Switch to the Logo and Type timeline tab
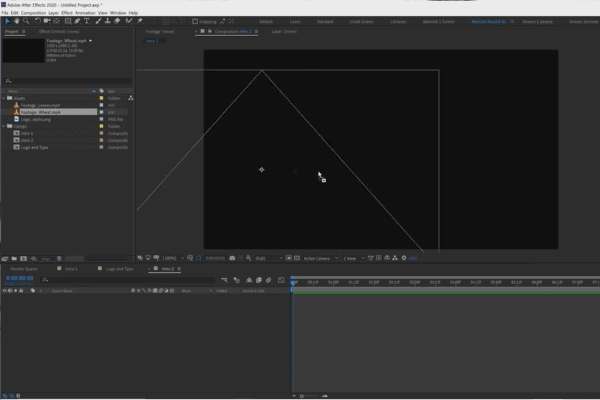This screenshot has width=600, height=400. tap(119, 269)
